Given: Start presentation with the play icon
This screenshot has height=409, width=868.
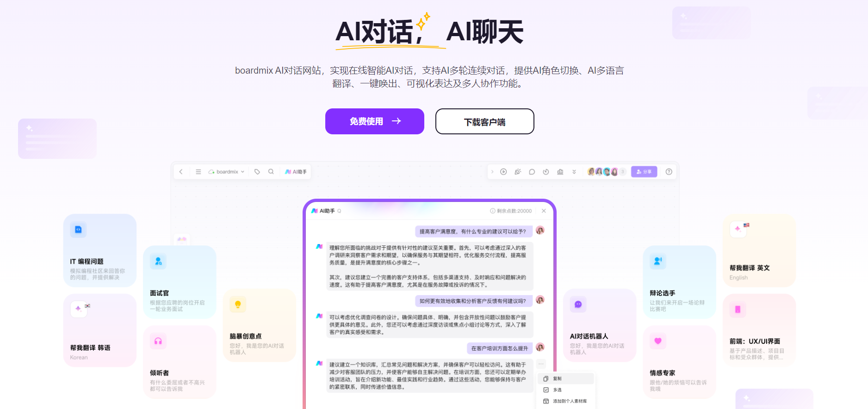Looking at the screenshot, I should tap(503, 172).
